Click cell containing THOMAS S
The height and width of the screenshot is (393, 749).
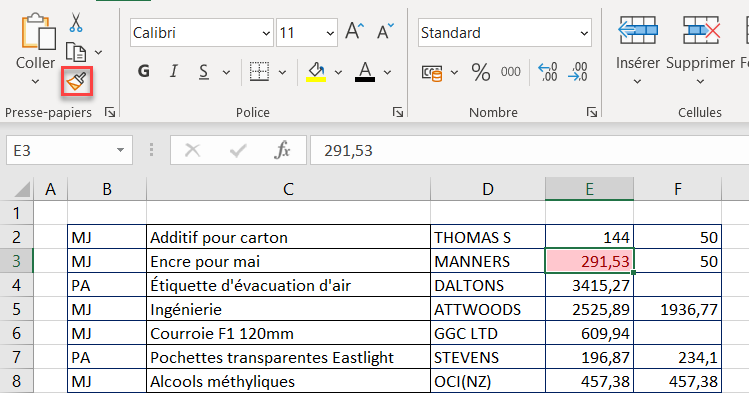488,237
